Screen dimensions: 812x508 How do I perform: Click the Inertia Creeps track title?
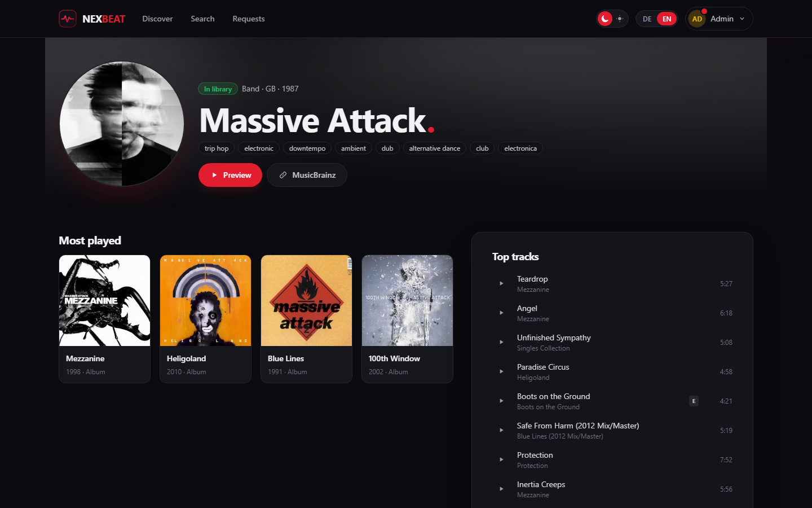click(541, 484)
